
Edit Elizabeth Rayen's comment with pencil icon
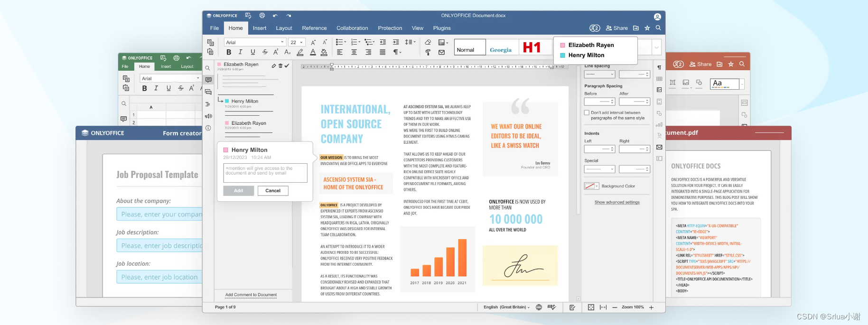(x=274, y=66)
